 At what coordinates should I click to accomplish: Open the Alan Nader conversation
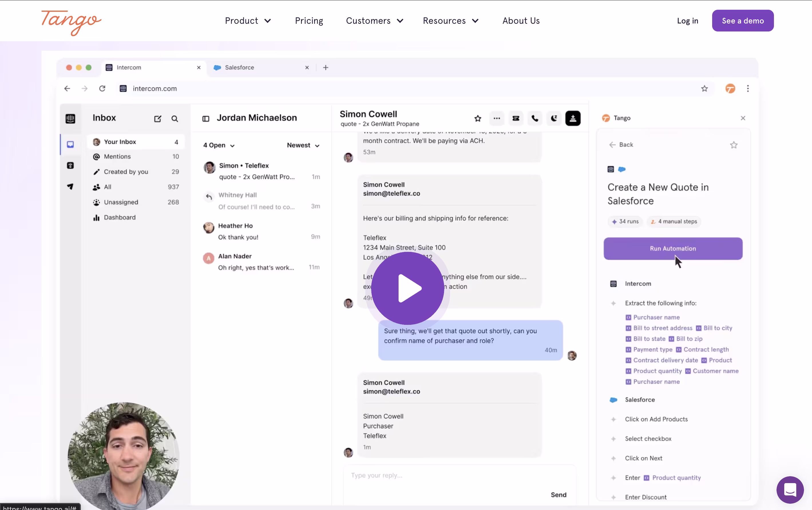[x=261, y=262]
